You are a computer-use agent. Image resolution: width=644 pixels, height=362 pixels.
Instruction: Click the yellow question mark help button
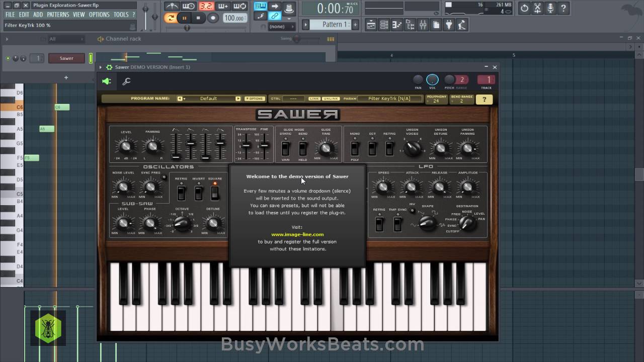click(x=484, y=99)
